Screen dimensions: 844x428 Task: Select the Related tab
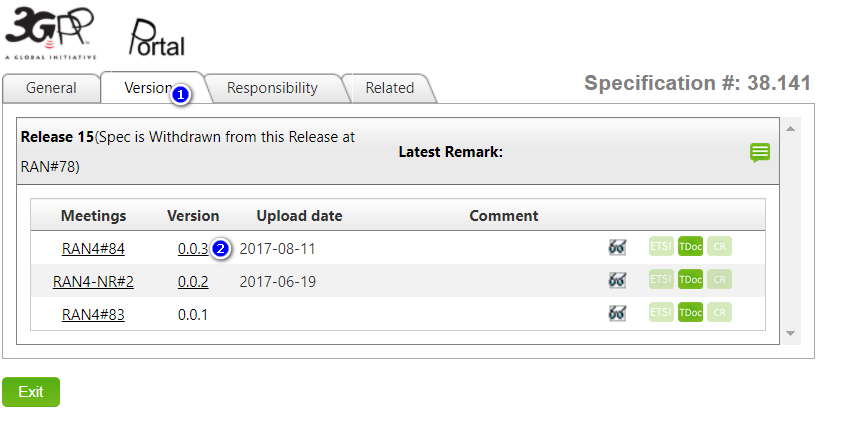tap(389, 88)
